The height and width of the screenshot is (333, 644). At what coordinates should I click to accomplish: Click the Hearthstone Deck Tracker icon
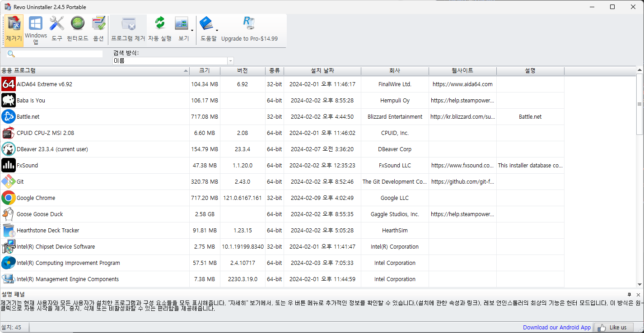pos(9,231)
